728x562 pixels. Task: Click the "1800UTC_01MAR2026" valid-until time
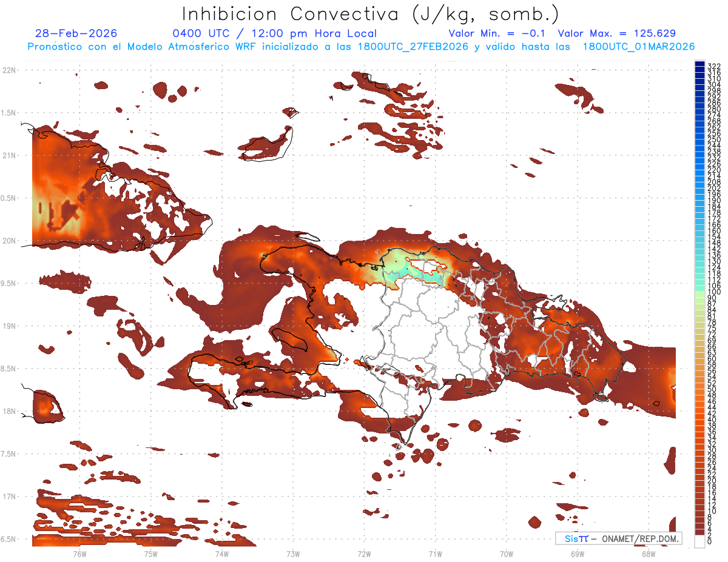tap(639, 47)
